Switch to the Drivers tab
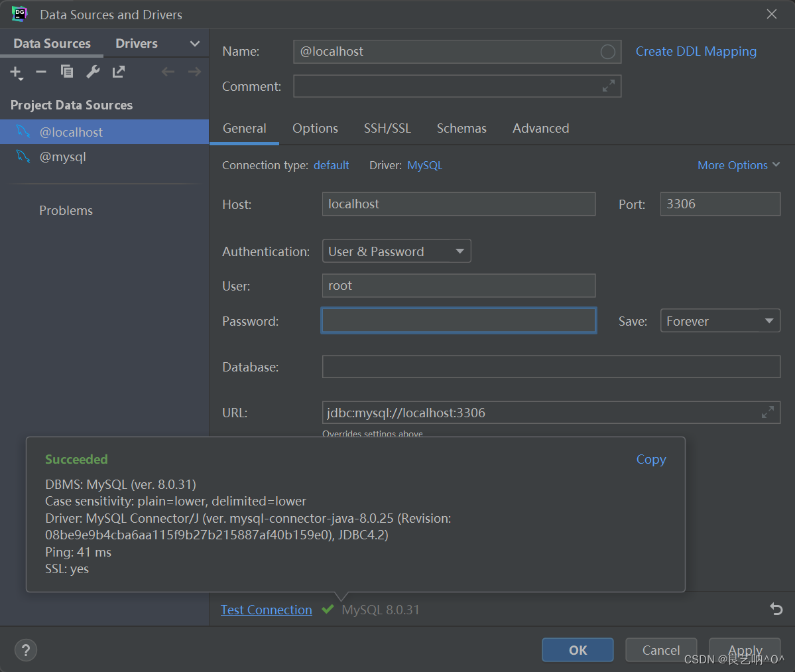The height and width of the screenshot is (672, 795). click(137, 44)
